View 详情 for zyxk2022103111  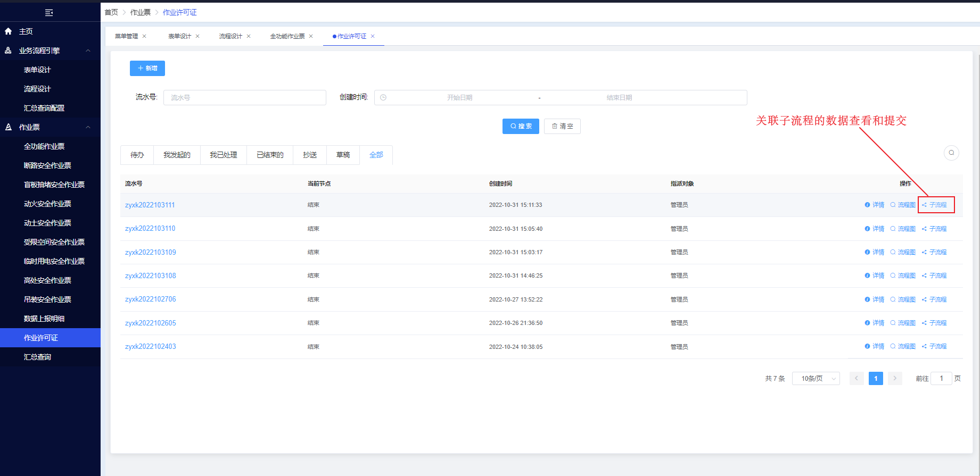(x=875, y=205)
